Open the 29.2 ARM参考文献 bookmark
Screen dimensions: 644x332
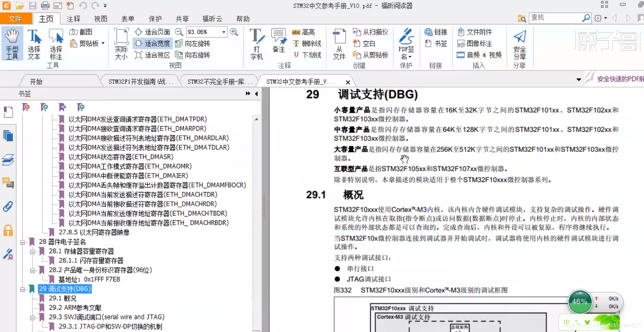[x=75, y=307]
